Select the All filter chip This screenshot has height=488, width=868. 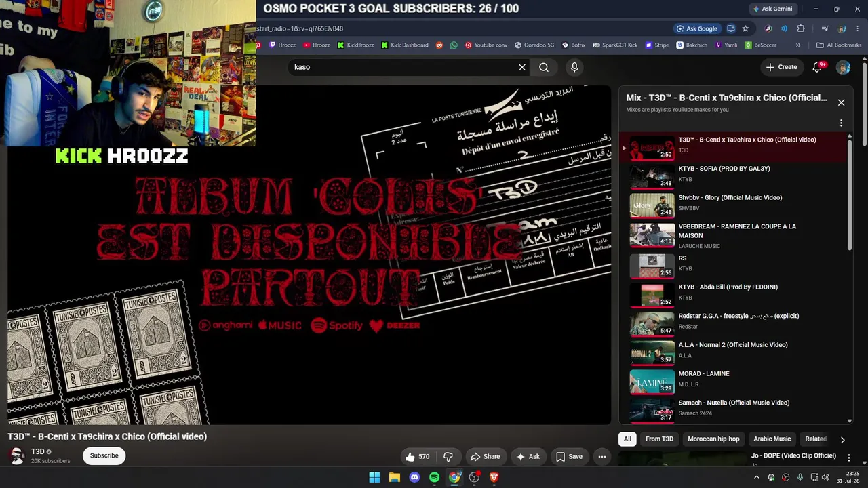[x=627, y=439]
